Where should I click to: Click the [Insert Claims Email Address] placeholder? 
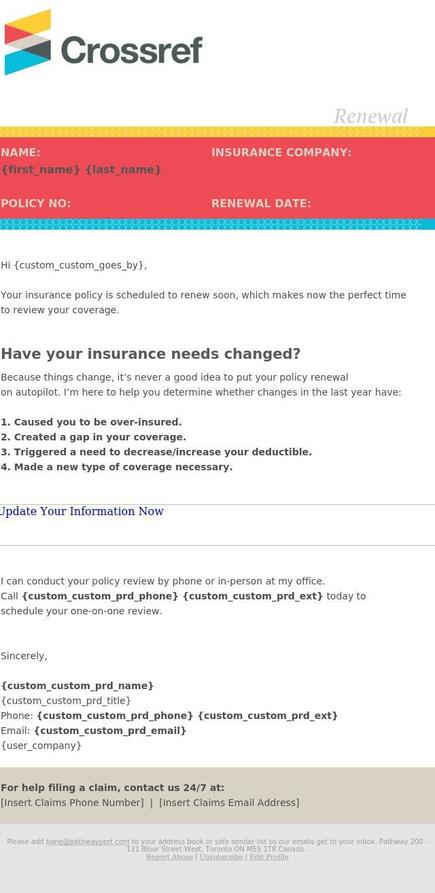point(229,803)
